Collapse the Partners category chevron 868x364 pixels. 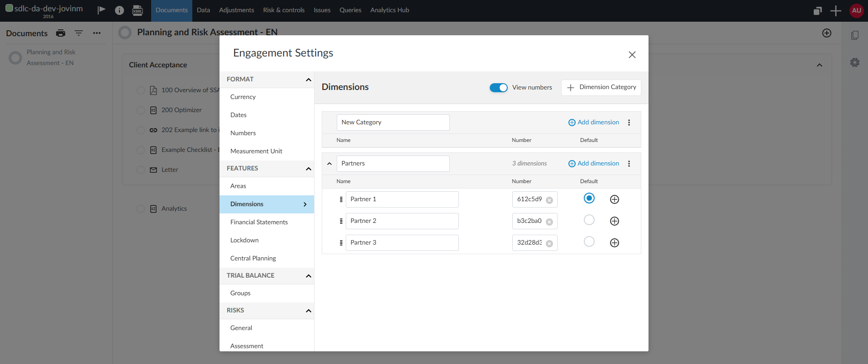tap(329, 164)
